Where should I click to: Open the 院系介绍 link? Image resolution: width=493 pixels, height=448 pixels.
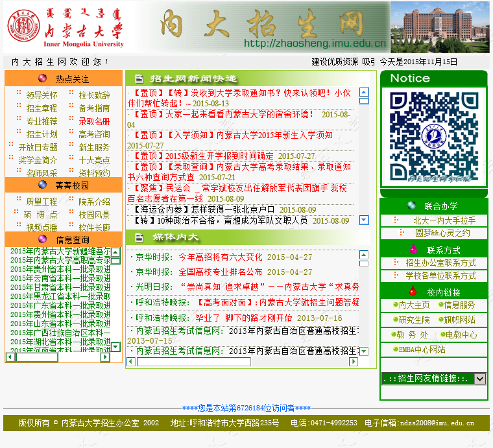[x=94, y=202]
